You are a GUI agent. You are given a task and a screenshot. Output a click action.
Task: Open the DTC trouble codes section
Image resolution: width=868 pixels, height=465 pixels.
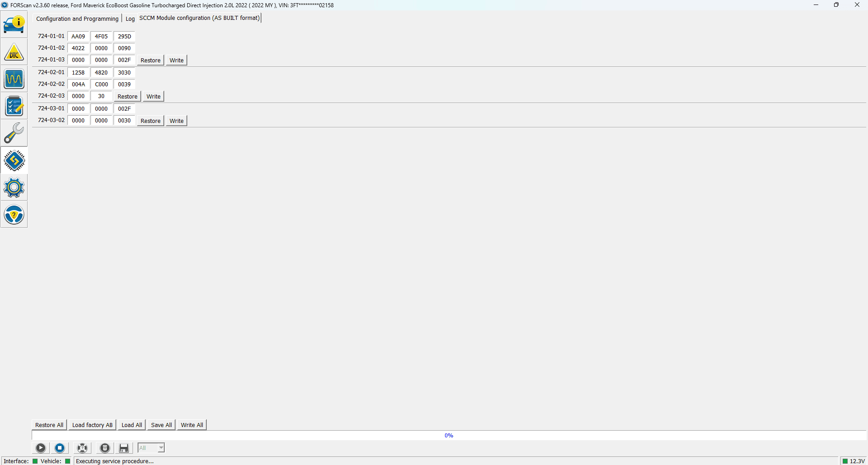click(14, 52)
